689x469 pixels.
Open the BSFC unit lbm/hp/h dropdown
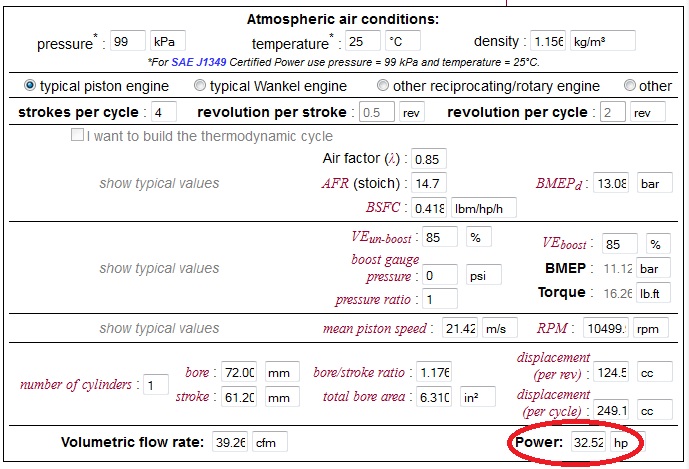484,207
